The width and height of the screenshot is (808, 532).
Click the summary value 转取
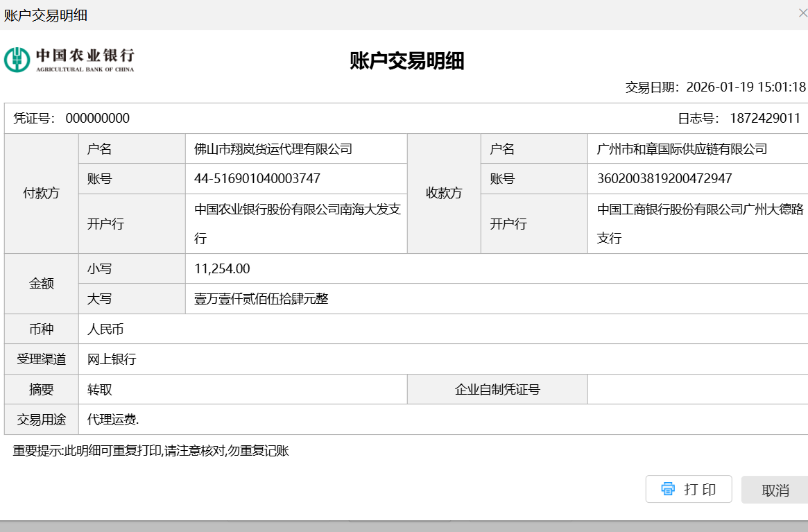(x=100, y=389)
